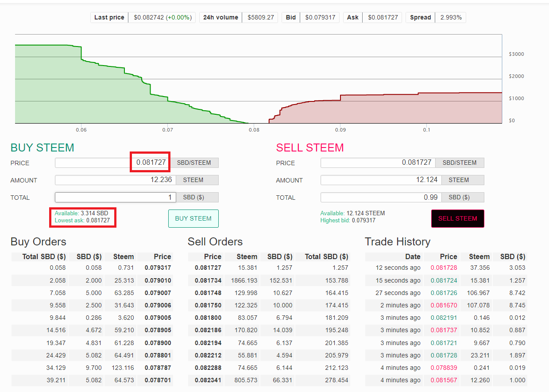Focus the Buy Steem total field
Image resolution: width=549 pixels, height=392 pixels.
click(x=115, y=197)
